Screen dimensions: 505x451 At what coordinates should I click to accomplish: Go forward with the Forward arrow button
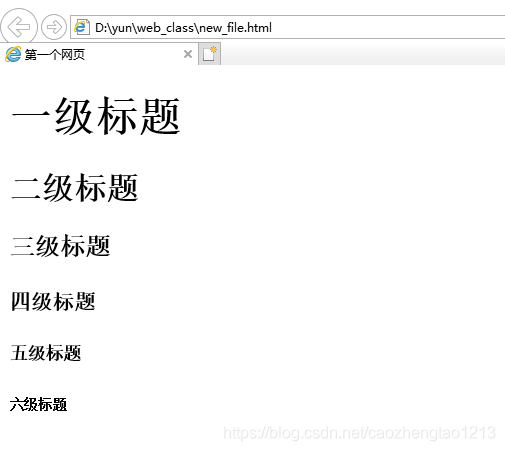coord(54,27)
